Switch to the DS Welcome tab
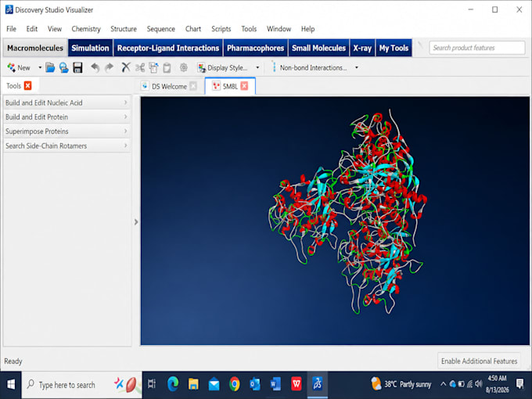 coord(169,87)
